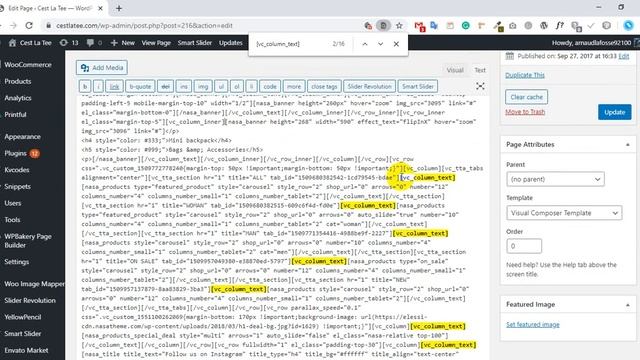Close the find bar
The height and width of the screenshot is (360, 640).
(396, 44)
